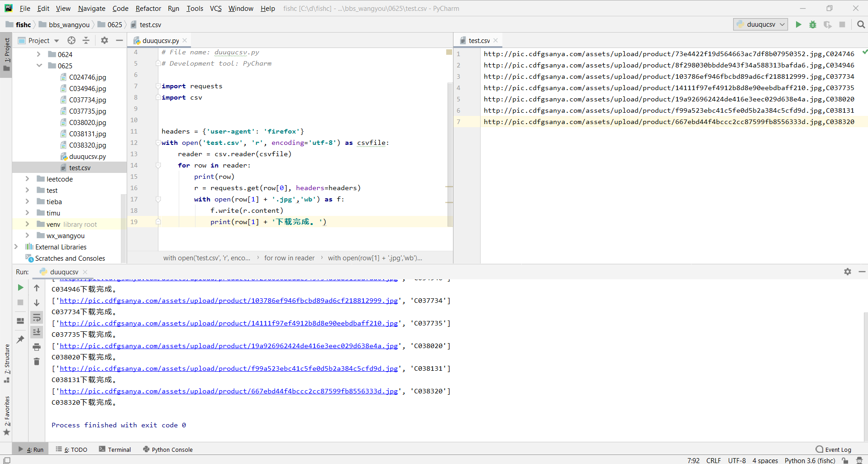Open the TODO tool window

point(72,450)
